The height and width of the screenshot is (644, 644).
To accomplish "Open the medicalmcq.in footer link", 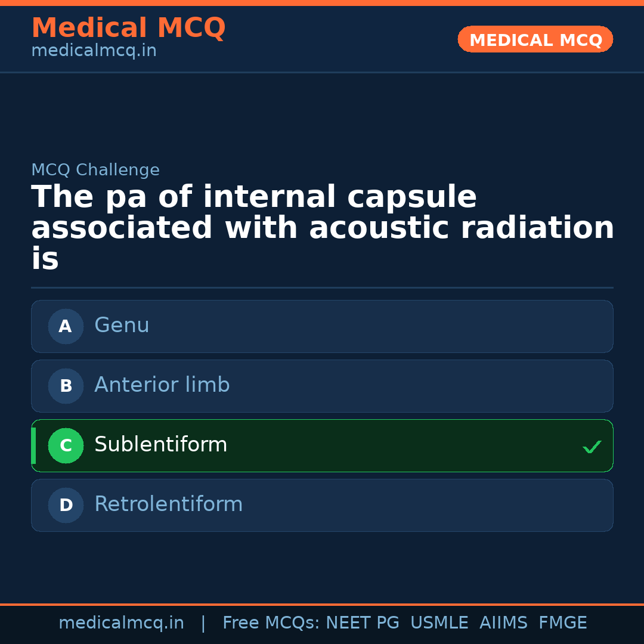I will pyautogui.click(x=122, y=623).
